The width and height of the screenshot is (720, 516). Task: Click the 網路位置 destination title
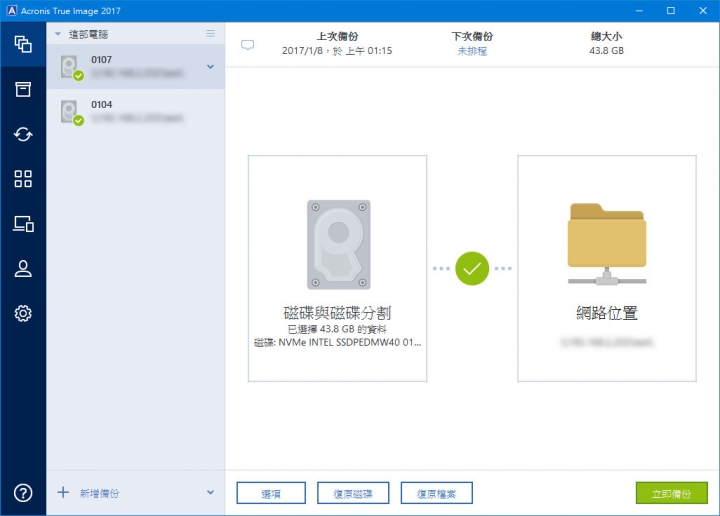point(607,313)
